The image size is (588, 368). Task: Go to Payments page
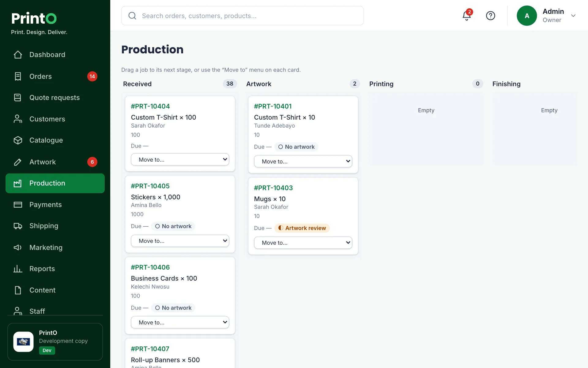click(x=55, y=205)
